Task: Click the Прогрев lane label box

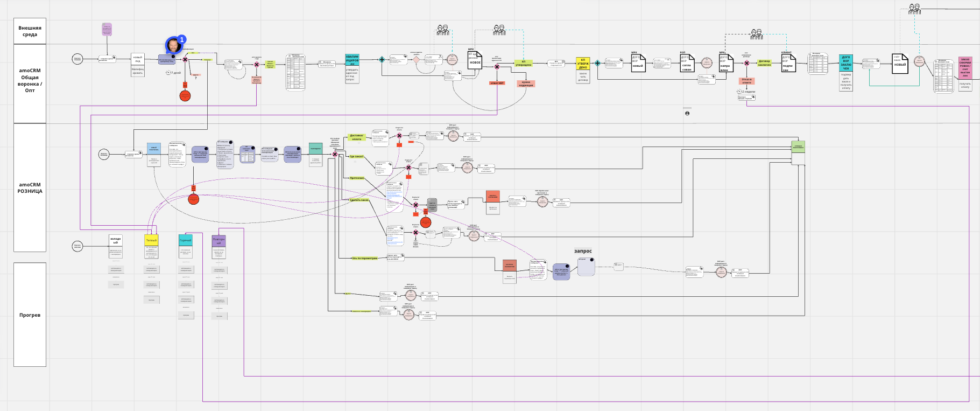Action: [x=30, y=315]
